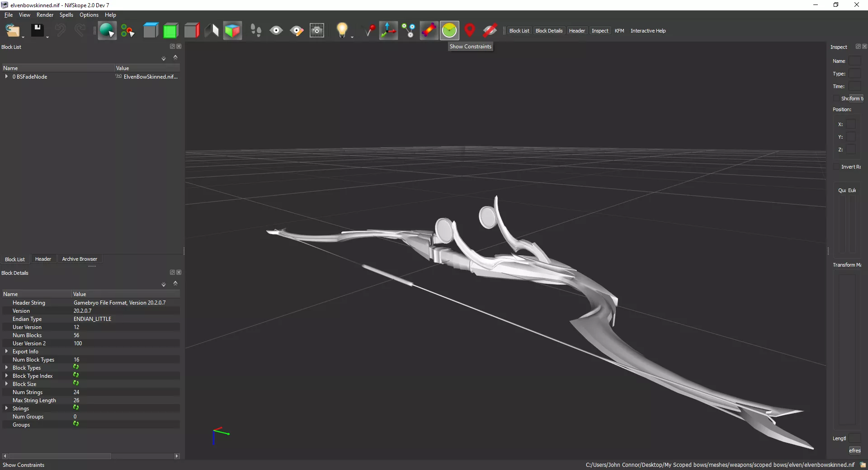The width and height of the screenshot is (868, 470).
Task: Open the Help menu
Action: coord(110,15)
